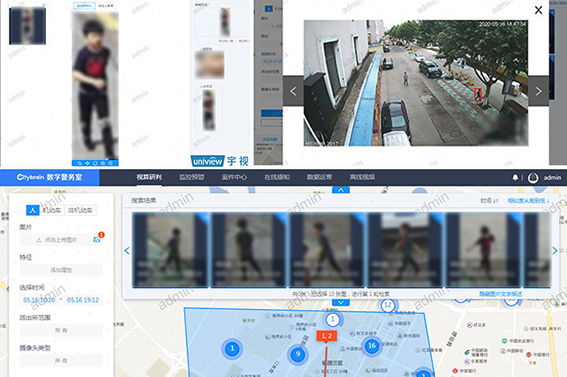Image resolution: width=567 pixels, height=377 pixels.
Task: Open the admin user avatar
Action: pyautogui.click(x=533, y=178)
